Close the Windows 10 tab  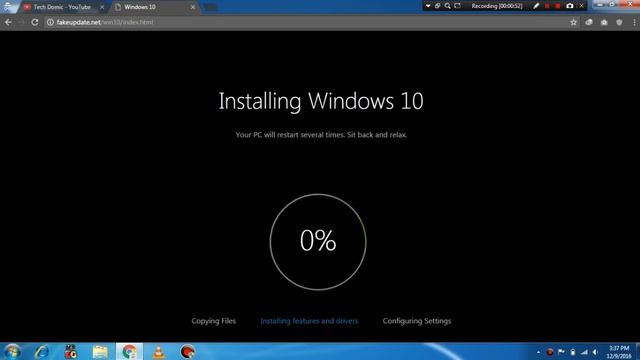[193, 7]
